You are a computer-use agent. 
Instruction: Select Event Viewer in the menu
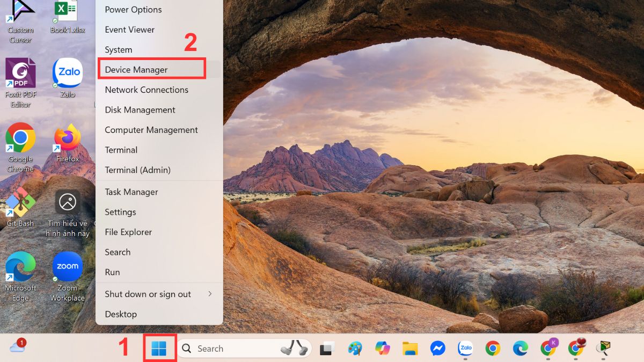pos(129,29)
